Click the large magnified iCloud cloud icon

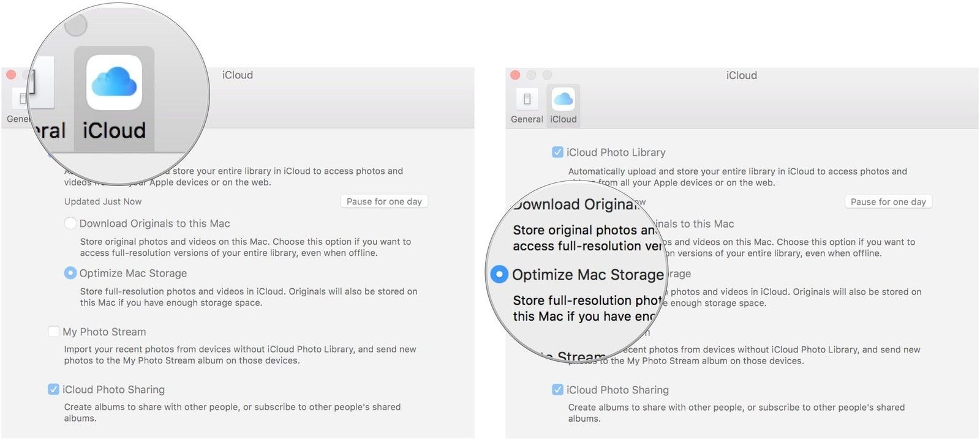coord(115,83)
